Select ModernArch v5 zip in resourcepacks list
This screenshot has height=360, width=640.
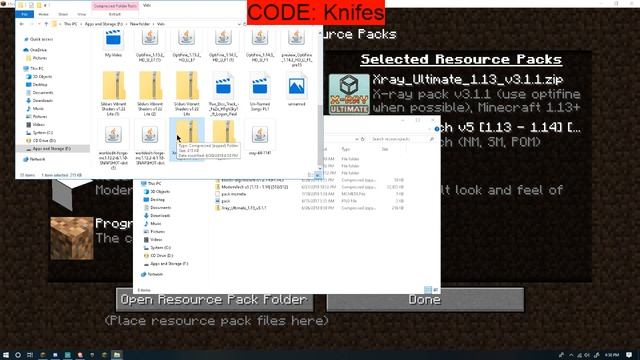pos(254,187)
